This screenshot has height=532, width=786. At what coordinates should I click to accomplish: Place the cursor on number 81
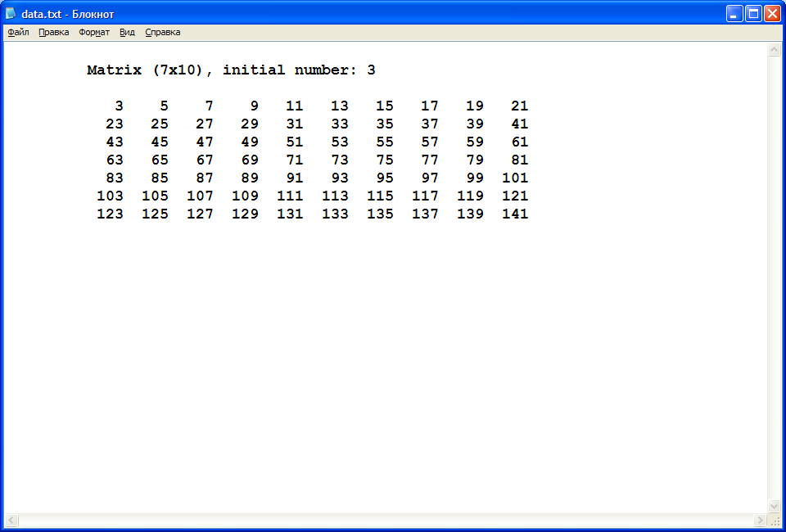pos(520,160)
